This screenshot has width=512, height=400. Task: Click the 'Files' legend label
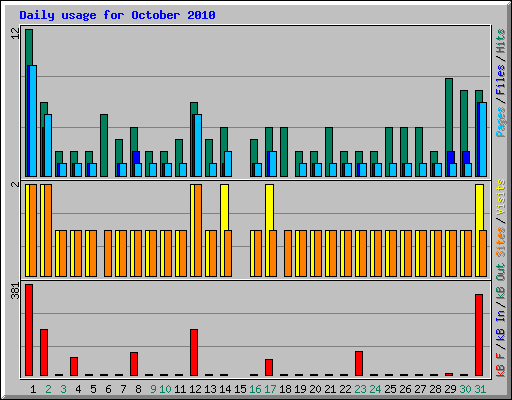click(501, 80)
